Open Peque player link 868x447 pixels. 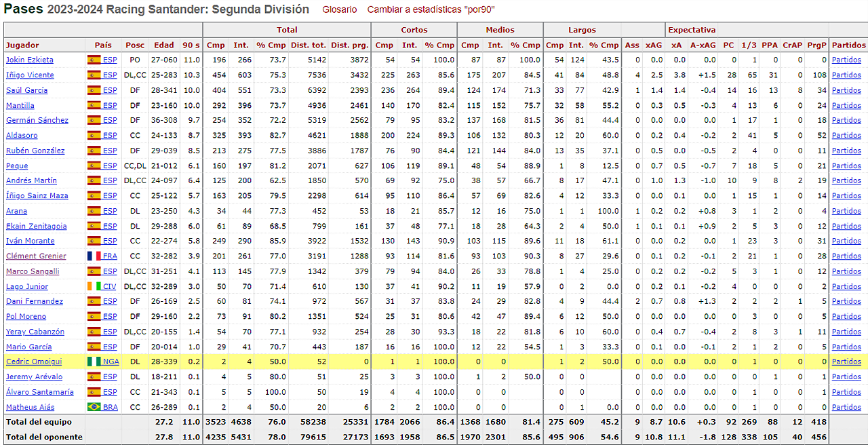tap(17, 166)
